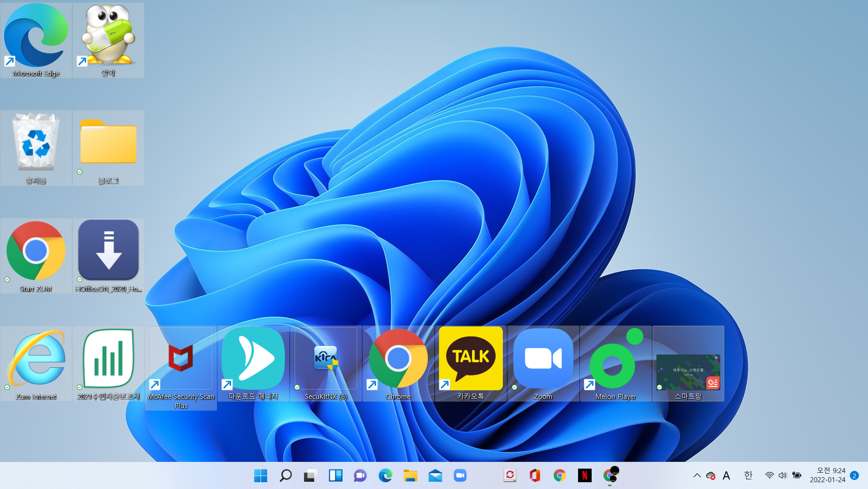Open the clock showing 오전 9:24

827,475
